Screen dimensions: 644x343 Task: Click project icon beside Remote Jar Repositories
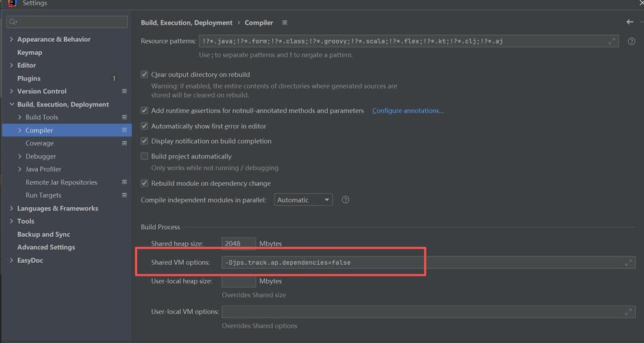tap(124, 182)
